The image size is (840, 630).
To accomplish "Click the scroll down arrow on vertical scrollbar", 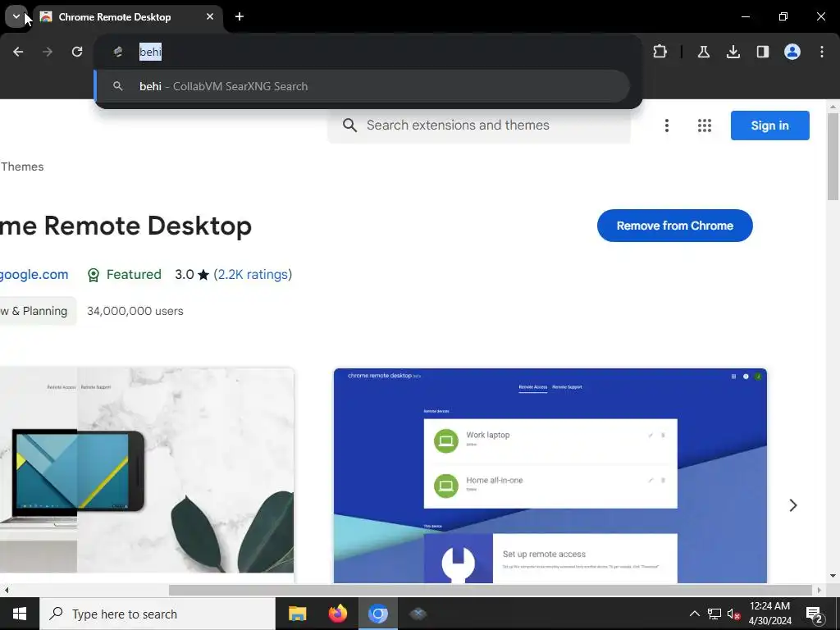I will 833,576.
